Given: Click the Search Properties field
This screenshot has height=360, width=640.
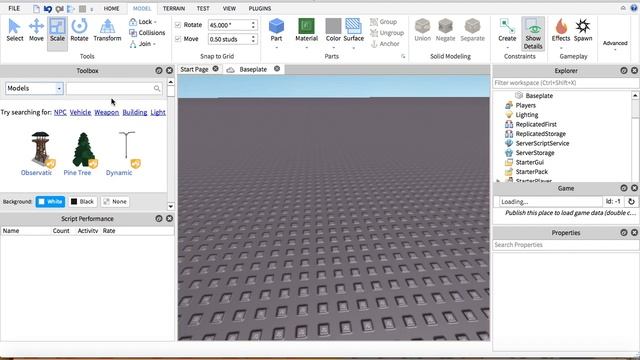Looking at the screenshot, I should click(566, 245).
